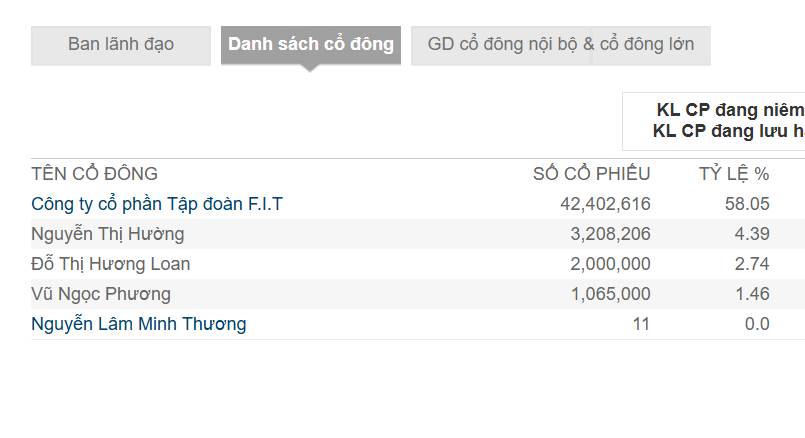Click the 58.05 percentage value
Viewport: 805px width, 438px height.
point(747,204)
